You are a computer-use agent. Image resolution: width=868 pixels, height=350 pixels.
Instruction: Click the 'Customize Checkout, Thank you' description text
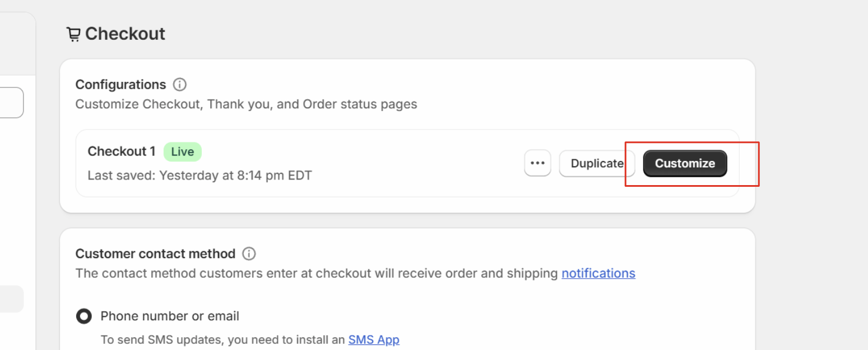pyautogui.click(x=246, y=104)
